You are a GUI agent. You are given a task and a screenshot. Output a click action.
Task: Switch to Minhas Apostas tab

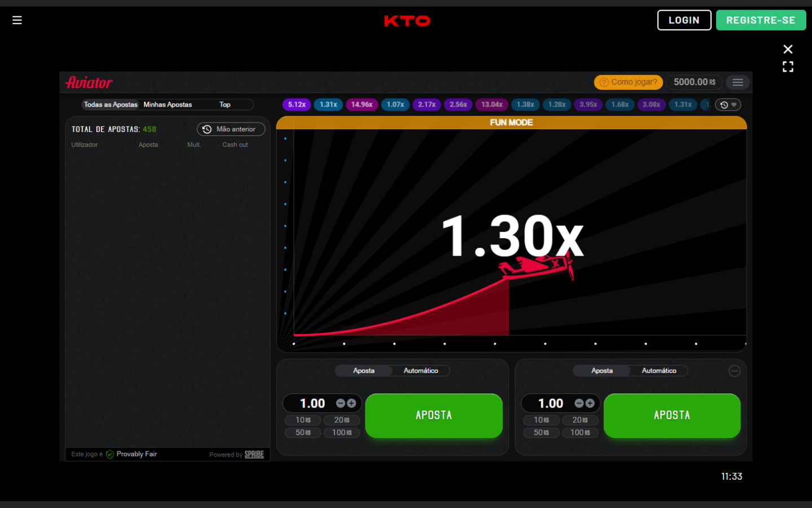[x=167, y=104]
